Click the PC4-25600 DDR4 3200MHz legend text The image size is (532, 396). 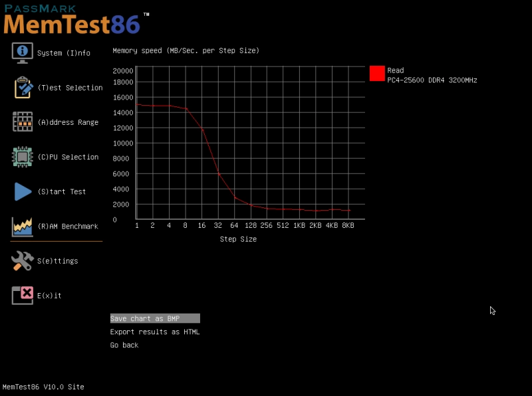click(x=432, y=80)
